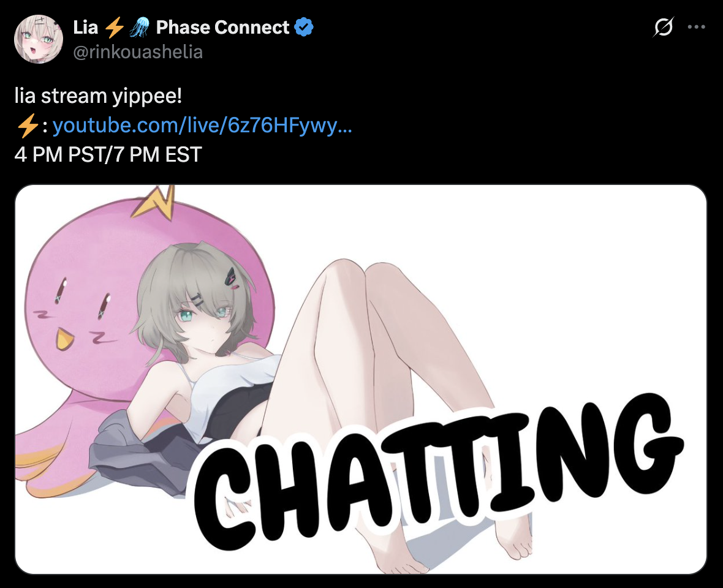Open the three-dot more options menu
This screenshot has width=723, height=588.
tap(696, 27)
